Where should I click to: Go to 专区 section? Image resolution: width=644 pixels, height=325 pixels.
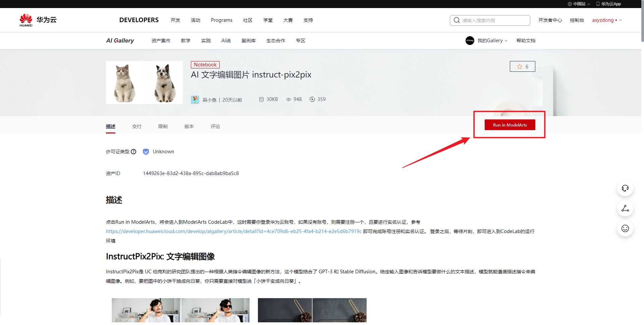pos(301,41)
